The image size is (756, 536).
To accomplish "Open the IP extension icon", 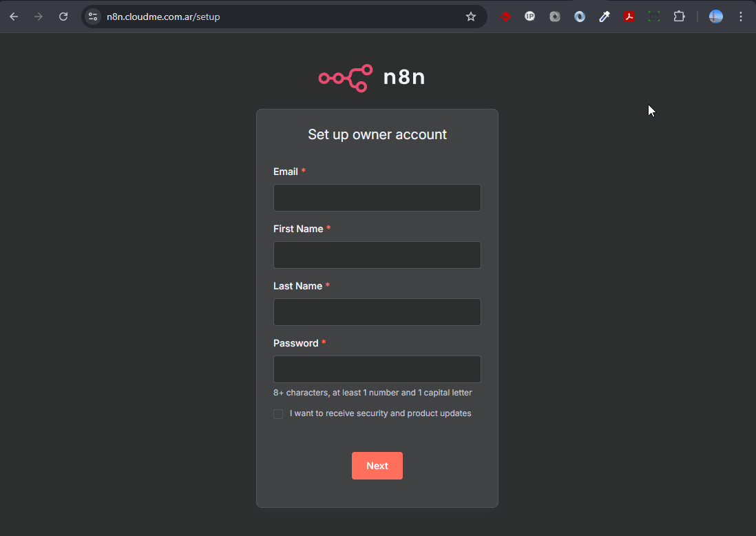I will [x=530, y=17].
